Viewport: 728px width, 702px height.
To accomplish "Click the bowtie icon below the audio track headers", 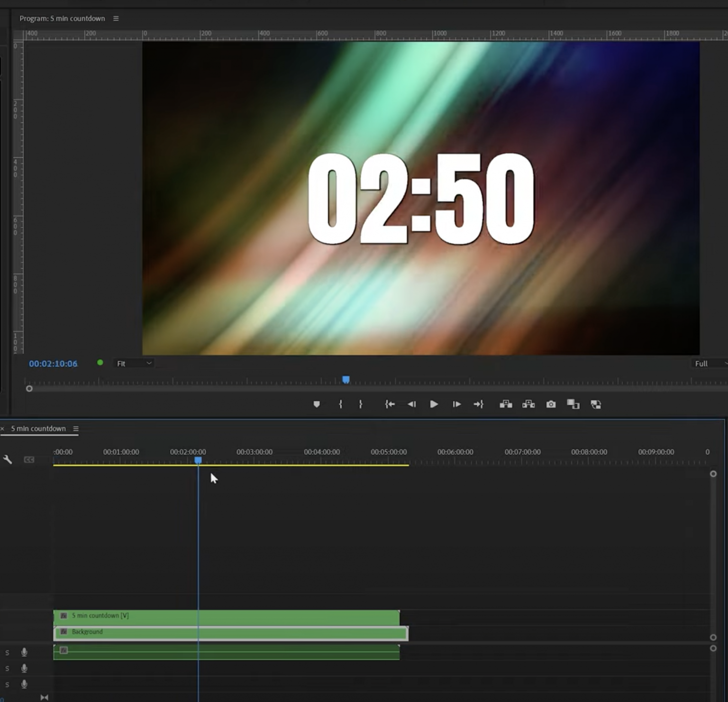I will (x=44, y=697).
